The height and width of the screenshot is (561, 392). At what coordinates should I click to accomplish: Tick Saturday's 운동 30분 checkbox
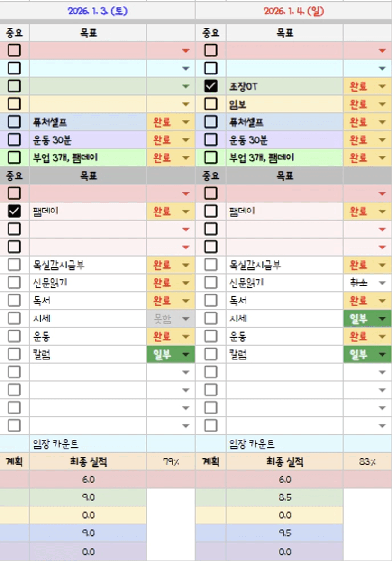(15, 140)
